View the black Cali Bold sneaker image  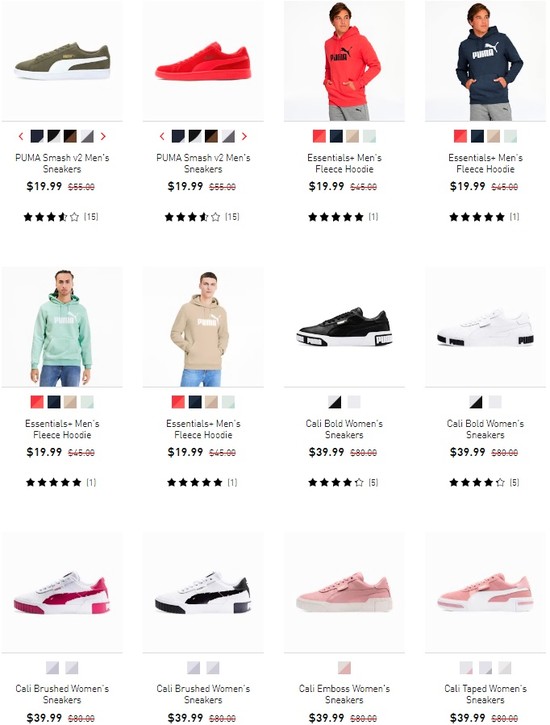point(344,326)
